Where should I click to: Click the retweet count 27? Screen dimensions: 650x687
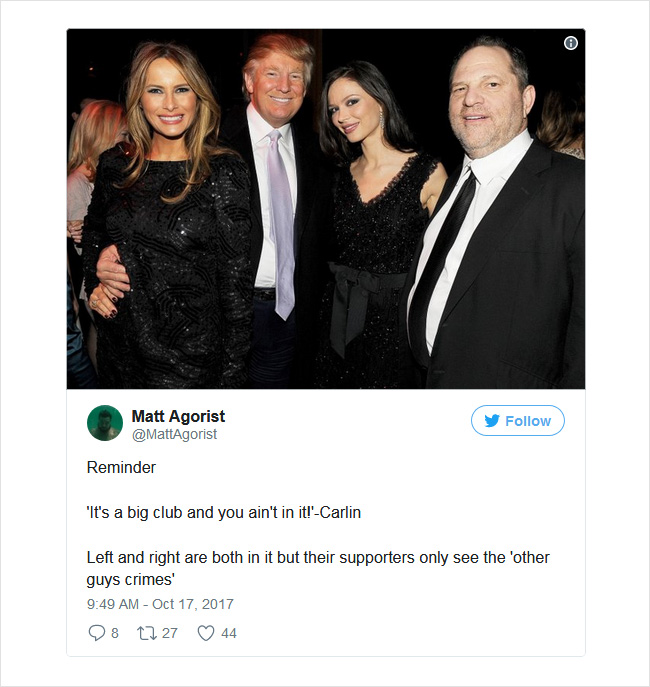170,633
